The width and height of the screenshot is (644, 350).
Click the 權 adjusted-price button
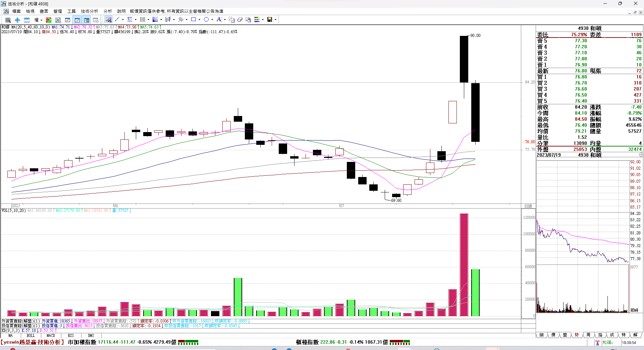(36, 20)
